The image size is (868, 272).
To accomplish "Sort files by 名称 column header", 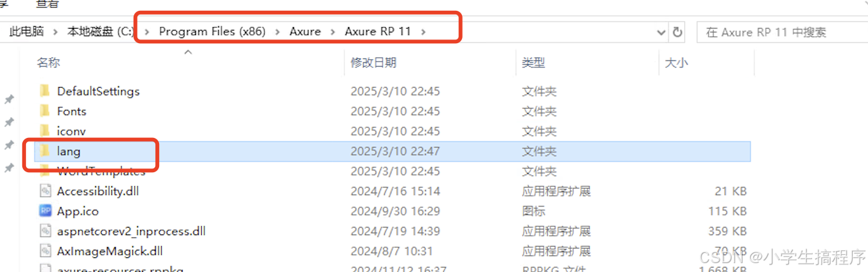I will 48,63.
